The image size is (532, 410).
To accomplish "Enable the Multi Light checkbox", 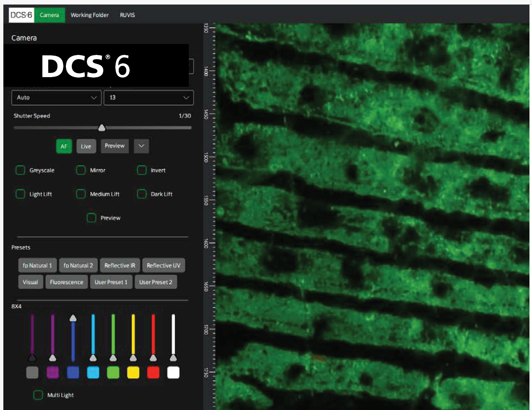I will click(x=38, y=395).
